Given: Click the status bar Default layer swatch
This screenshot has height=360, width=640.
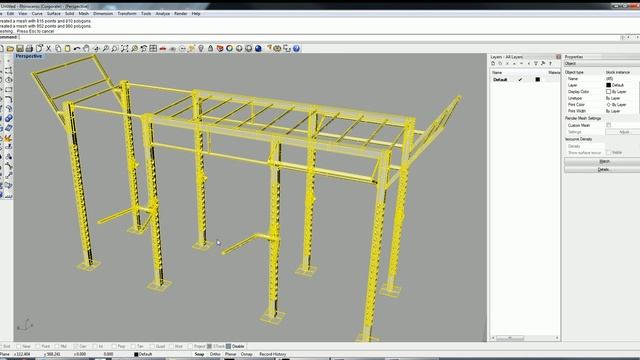Looking at the screenshot, I should click(x=136, y=354).
